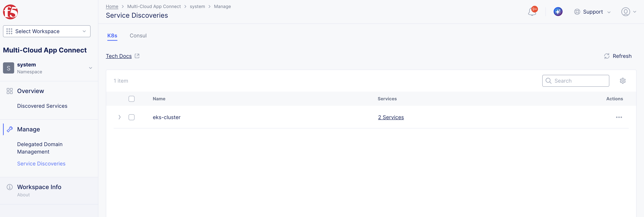644x217 pixels.
Task: Select the K8s tab
Action: tap(112, 36)
